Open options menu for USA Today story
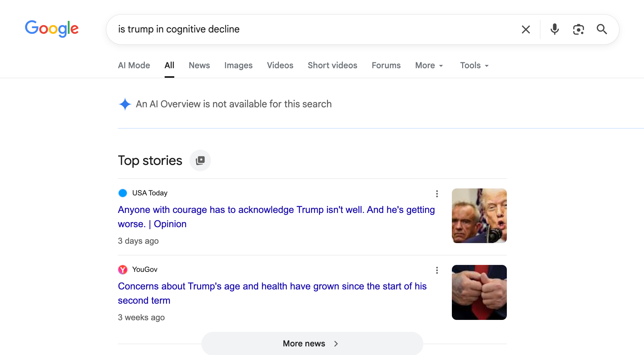The height and width of the screenshot is (355, 644). [437, 194]
